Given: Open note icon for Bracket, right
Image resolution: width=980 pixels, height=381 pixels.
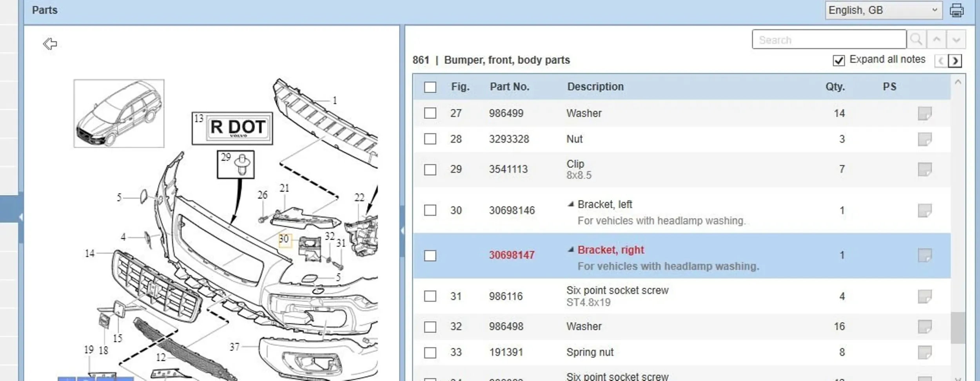Looking at the screenshot, I should 925,255.
